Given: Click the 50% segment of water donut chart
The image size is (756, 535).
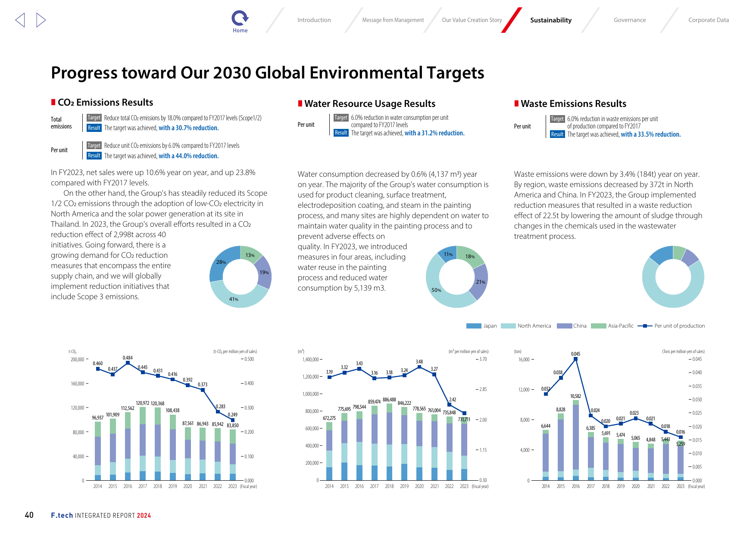Looking at the screenshot, I should tap(435, 290).
